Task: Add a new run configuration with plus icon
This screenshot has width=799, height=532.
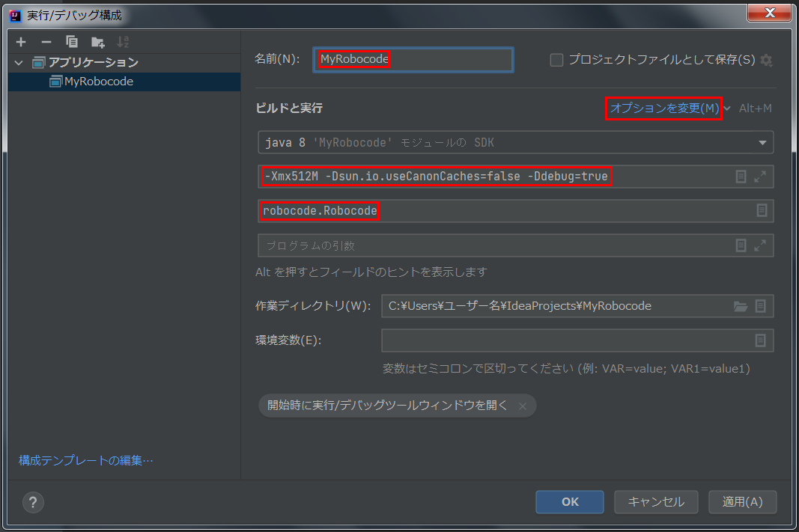Action: (x=21, y=42)
